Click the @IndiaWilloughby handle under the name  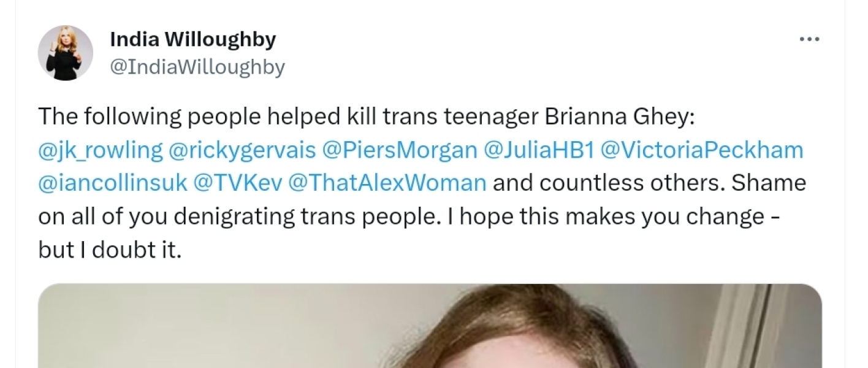tap(197, 67)
